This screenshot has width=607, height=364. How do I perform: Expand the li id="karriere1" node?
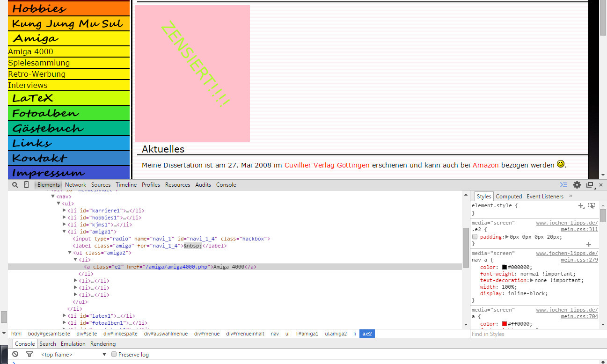click(x=65, y=211)
